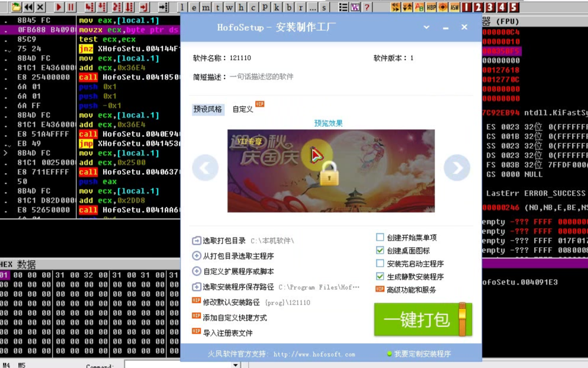The height and width of the screenshot is (368, 588).
Task: Open the hofosoft.com official support link
Action: (x=314, y=354)
